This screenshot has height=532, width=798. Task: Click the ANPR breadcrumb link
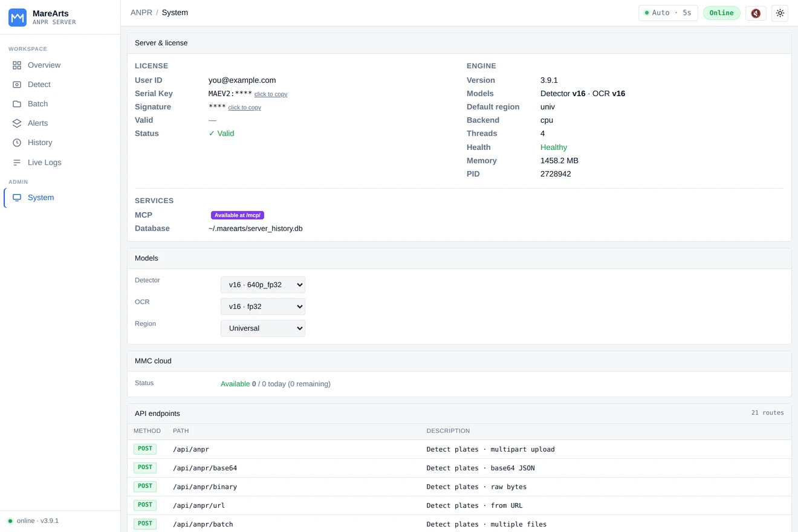tap(141, 13)
